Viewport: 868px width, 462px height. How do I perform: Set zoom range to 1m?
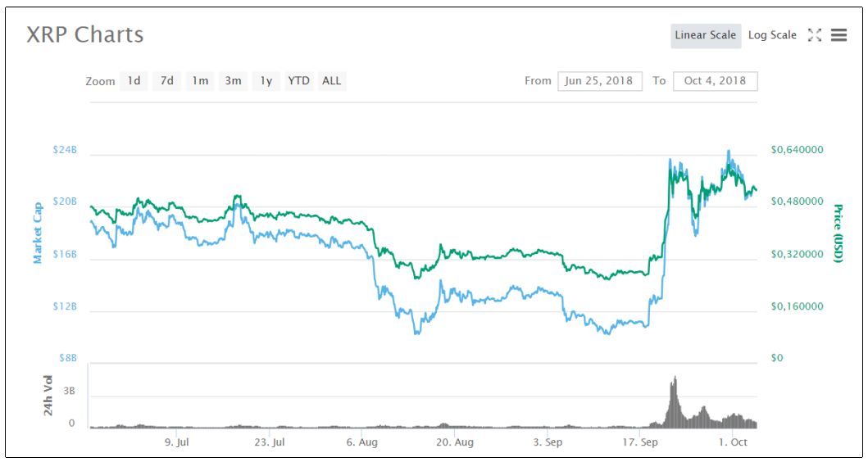pyautogui.click(x=200, y=81)
